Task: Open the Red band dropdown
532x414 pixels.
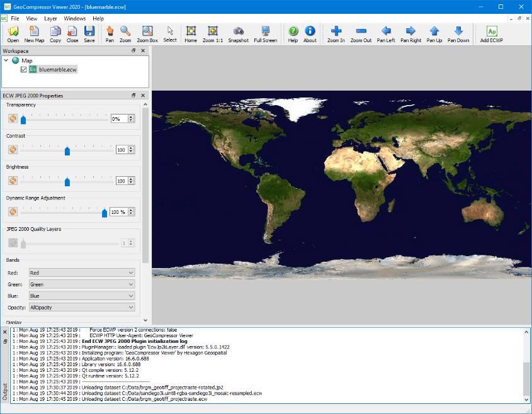Action: point(82,273)
